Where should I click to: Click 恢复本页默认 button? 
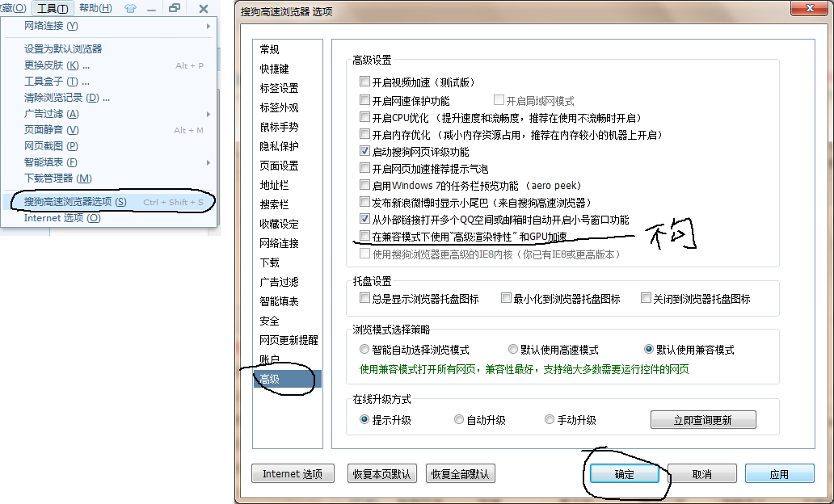point(382,473)
